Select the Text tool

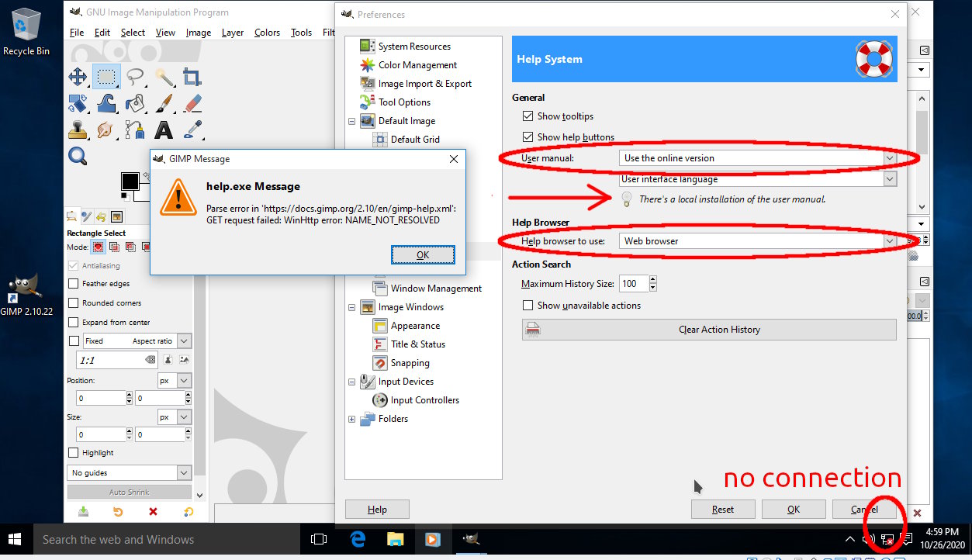click(x=164, y=129)
